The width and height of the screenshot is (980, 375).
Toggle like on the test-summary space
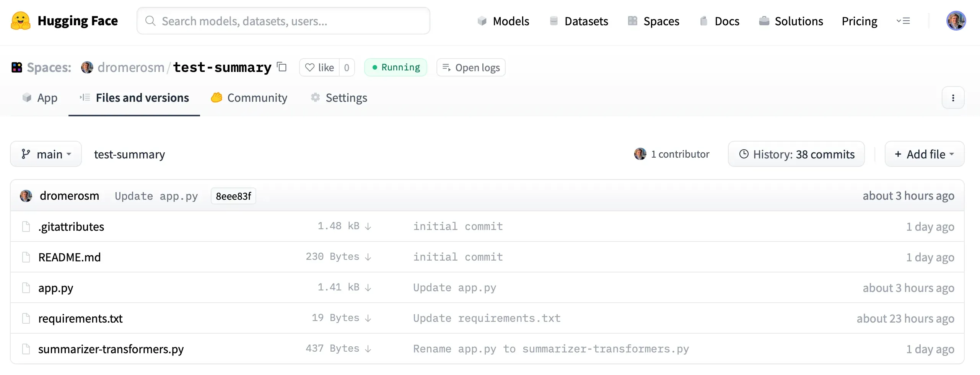[x=319, y=67]
